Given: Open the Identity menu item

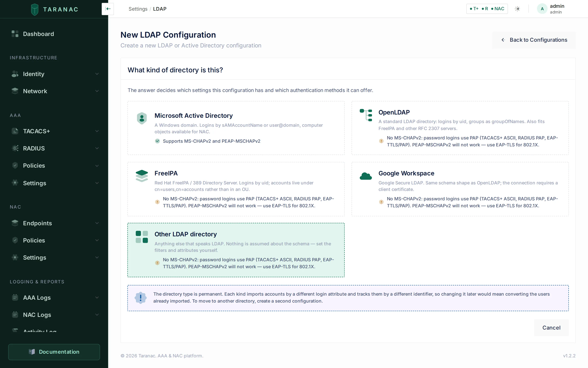Looking at the screenshot, I should (54, 74).
